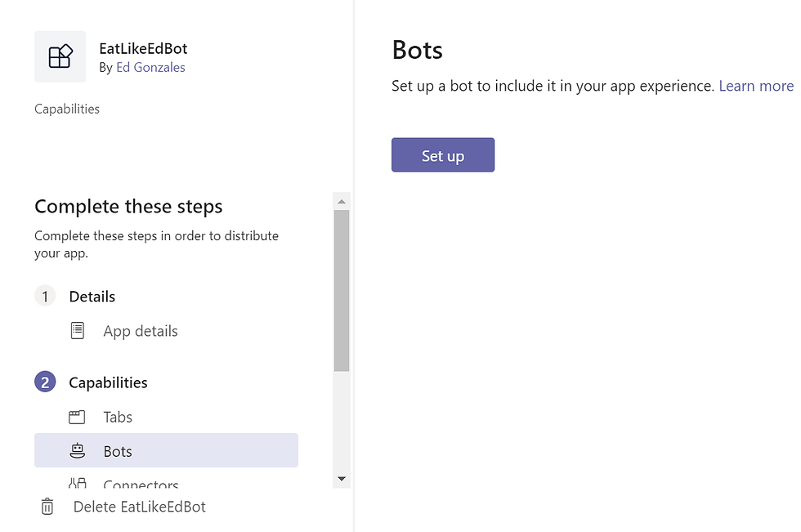Click the EatLikeEdBot app icon

tap(60, 56)
